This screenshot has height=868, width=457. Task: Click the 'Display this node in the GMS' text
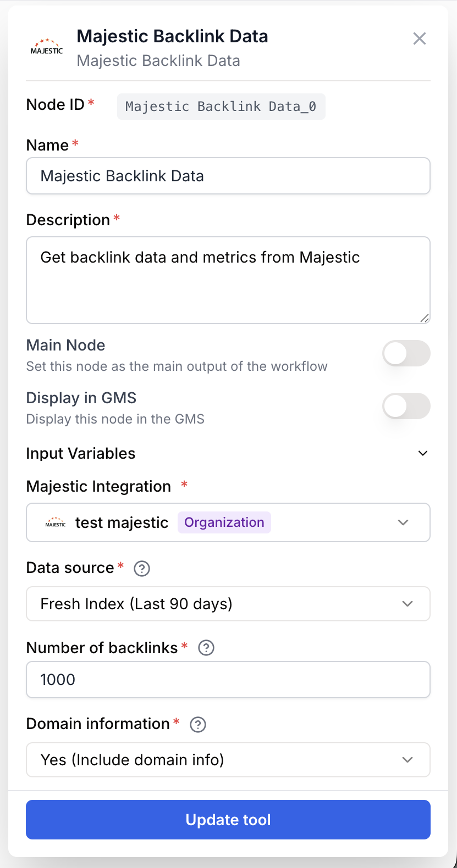tap(115, 419)
